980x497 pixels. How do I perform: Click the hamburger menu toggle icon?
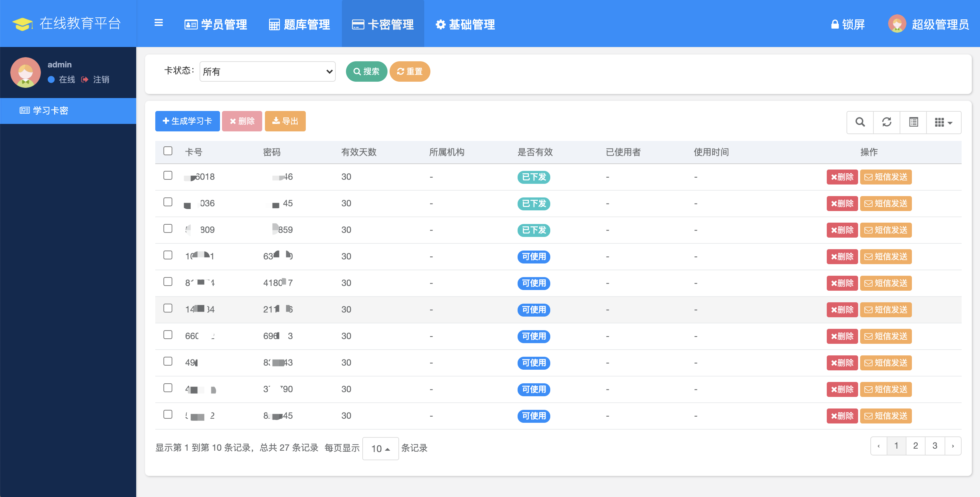[159, 23]
